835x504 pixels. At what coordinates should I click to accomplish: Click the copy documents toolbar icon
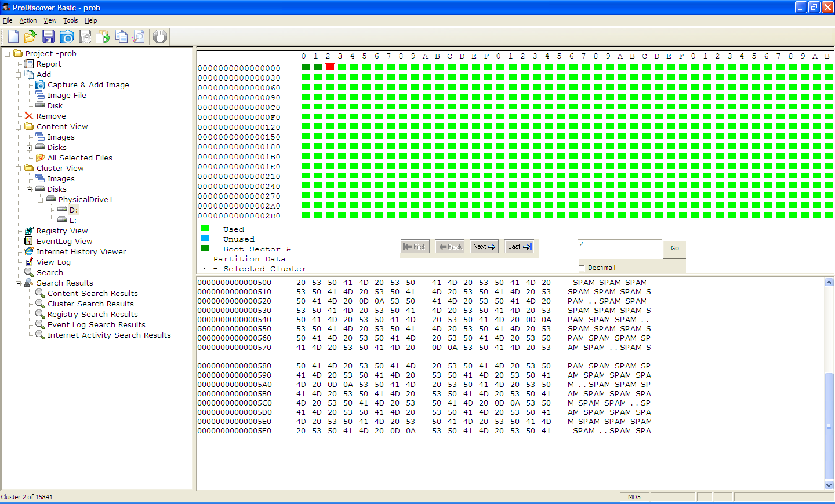tap(121, 36)
